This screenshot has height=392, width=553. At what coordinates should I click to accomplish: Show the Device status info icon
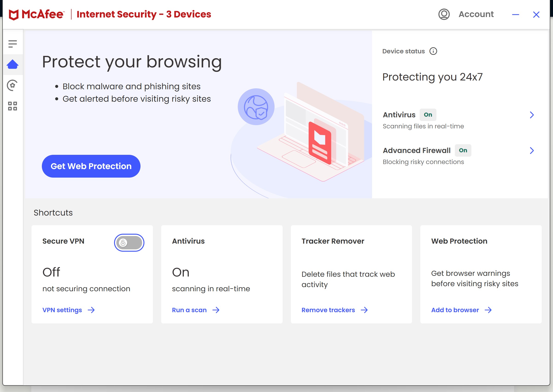tap(433, 51)
